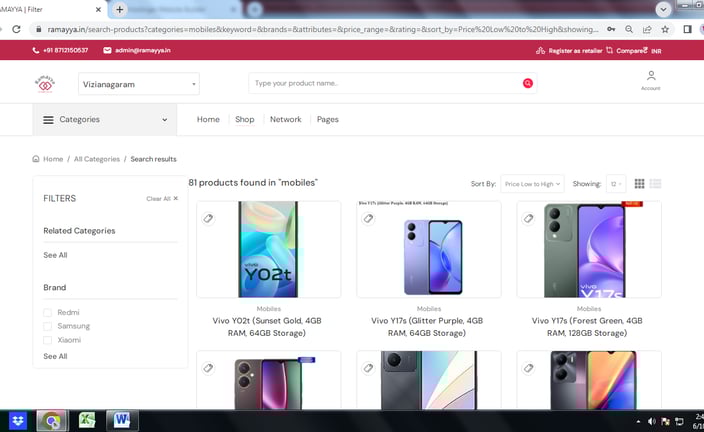The image size is (704, 432).
Task: Open the Compare link in top bar
Action: 631,51
